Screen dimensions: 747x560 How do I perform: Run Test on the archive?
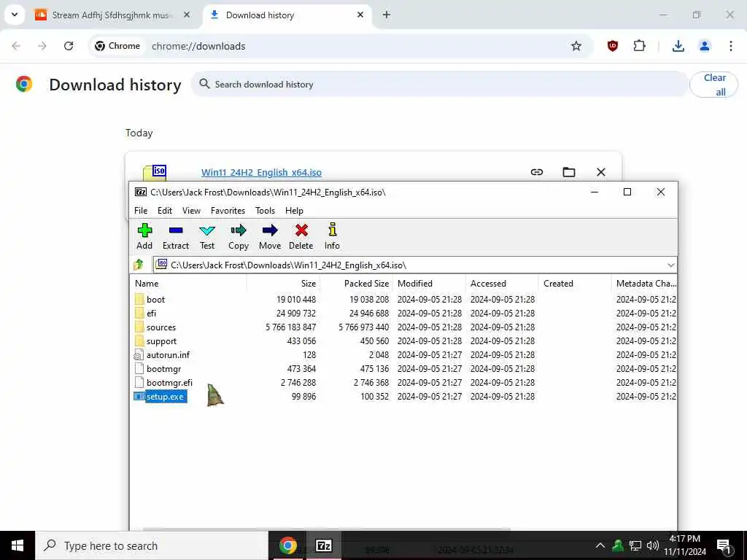tap(206, 236)
